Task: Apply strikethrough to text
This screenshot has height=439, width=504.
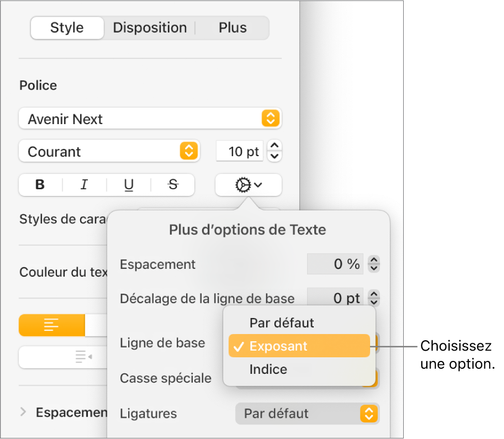Action: (x=173, y=185)
